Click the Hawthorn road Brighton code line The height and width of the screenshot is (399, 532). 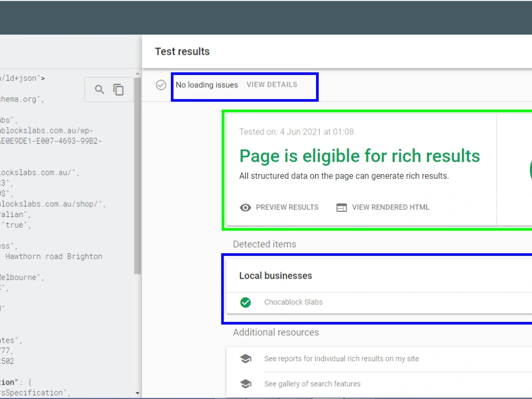point(54,256)
